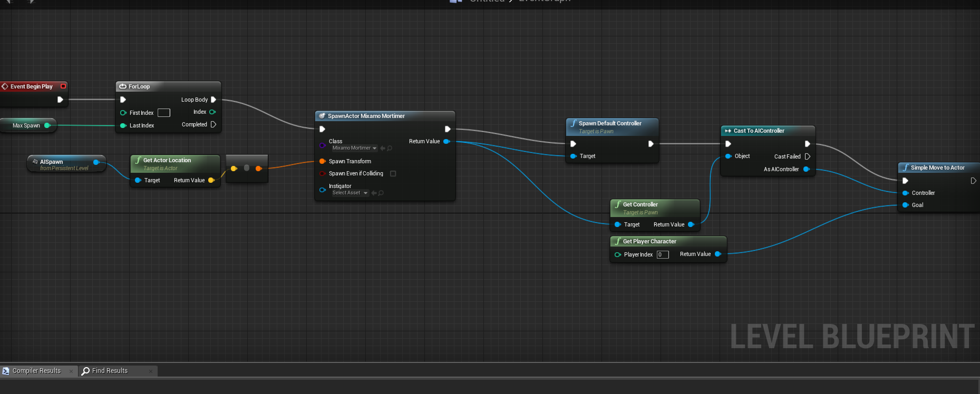Open the Instigator Select Asset dropdown
This screenshot has height=394, width=980.
click(350, 193)
